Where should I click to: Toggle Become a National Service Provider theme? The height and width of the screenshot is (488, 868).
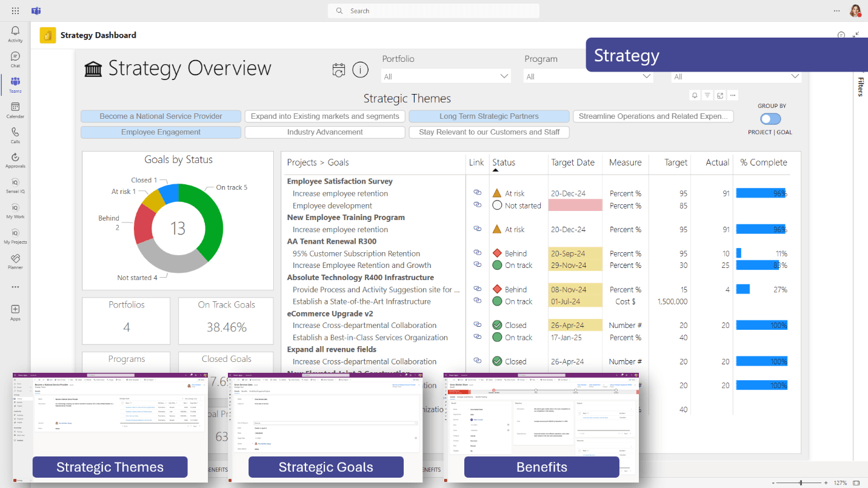click(x=161, y=116)
